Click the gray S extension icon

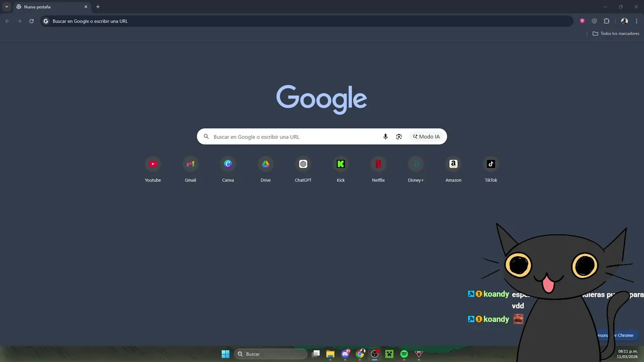tap(594, 21)
